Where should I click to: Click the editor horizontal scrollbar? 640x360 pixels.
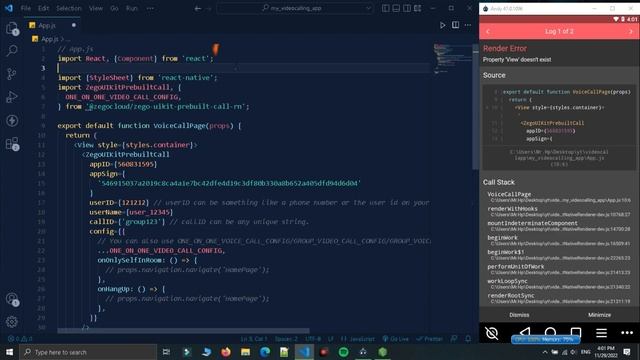183,331
